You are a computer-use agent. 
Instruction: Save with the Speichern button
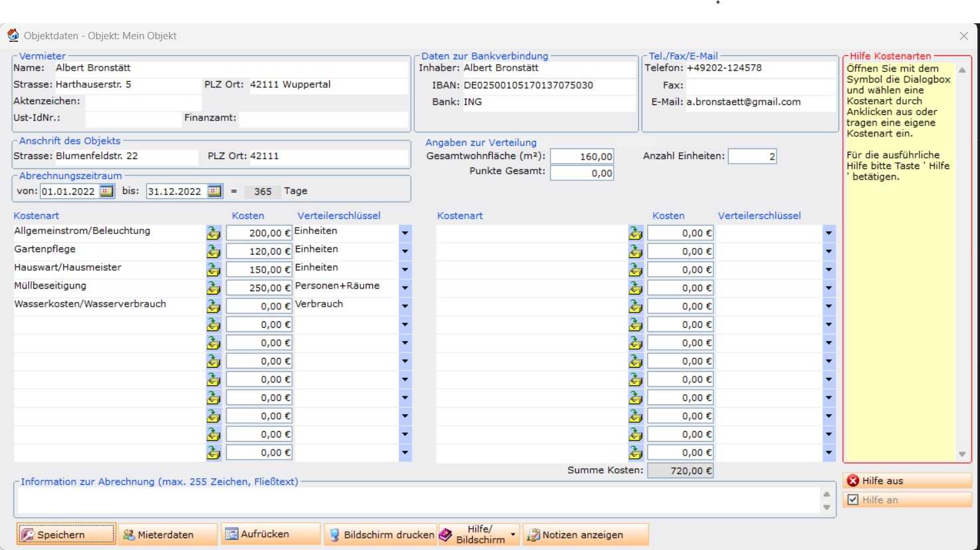[x=66, y=534]
